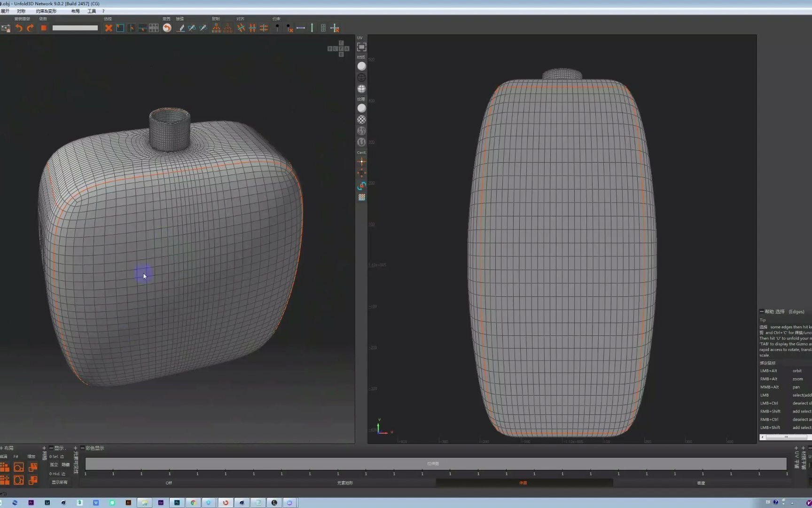Image resolution: width=812 pixels, height=508 pixels.
Task: Click the U unwrap icon in the sidebar
Action: tap(361, 142)
